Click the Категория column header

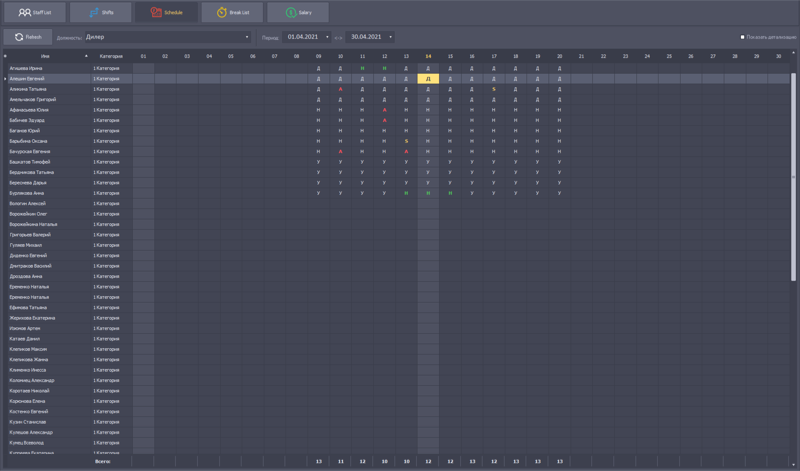pyautogui.click(x=111, y=56)
